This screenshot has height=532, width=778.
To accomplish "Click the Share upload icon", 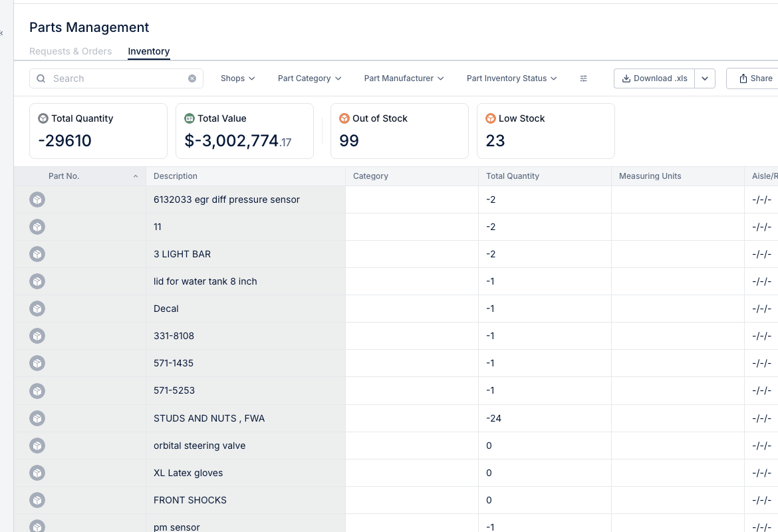I will (x=743, y=78).
